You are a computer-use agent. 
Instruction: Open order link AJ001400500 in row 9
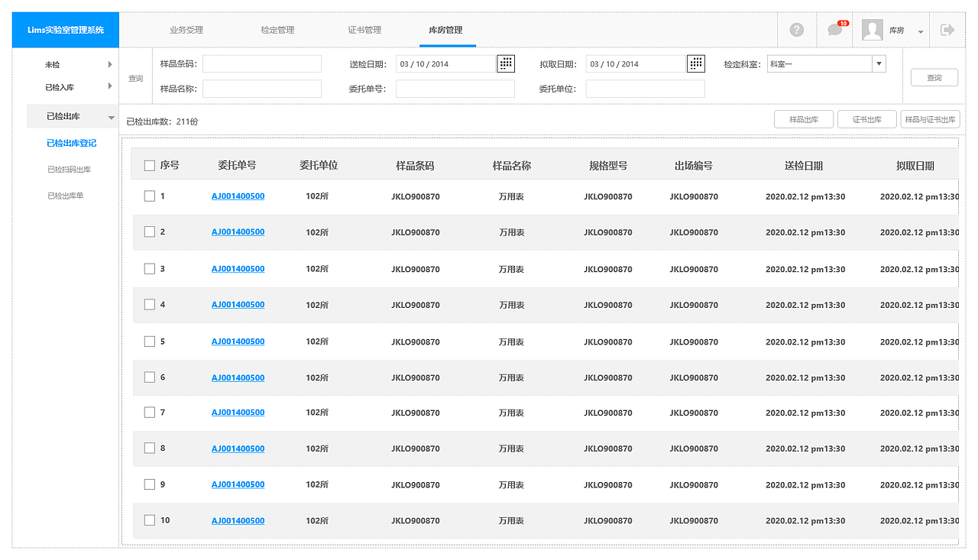click(238, 484)
